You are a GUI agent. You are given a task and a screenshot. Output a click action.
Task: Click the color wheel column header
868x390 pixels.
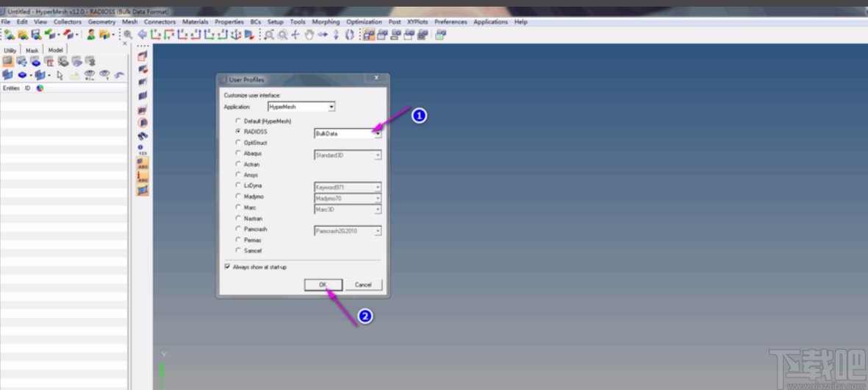coord(40,88)
